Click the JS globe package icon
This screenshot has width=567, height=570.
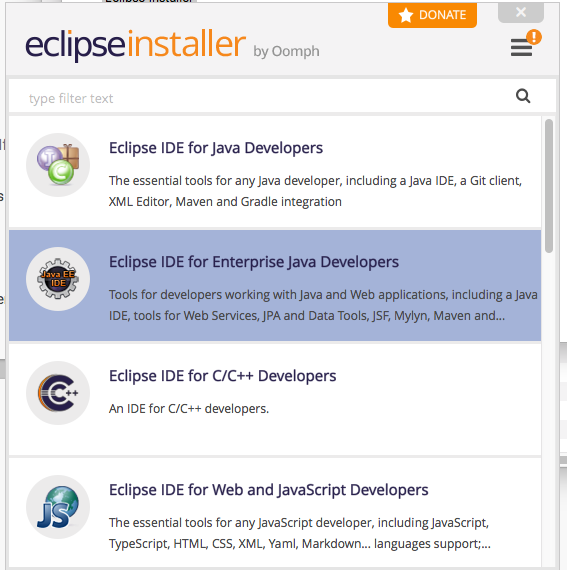click(x=58, y=507)
